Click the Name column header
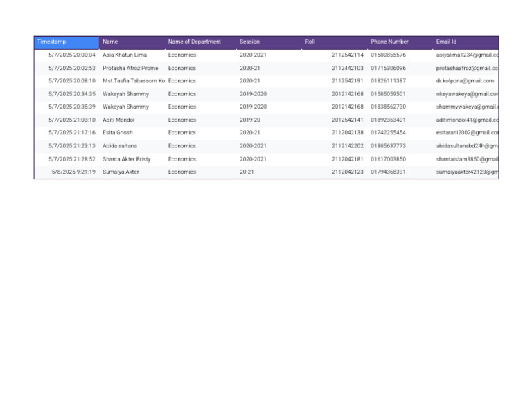The height and width of the screenshot is (411, 532). tap(132, 42)
